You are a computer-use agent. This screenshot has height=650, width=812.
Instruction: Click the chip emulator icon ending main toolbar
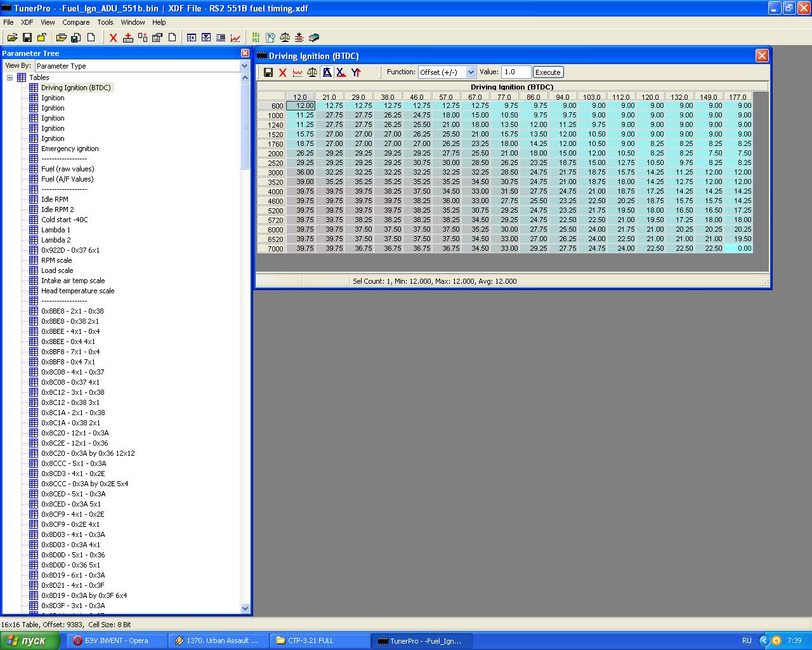[314, 37]
